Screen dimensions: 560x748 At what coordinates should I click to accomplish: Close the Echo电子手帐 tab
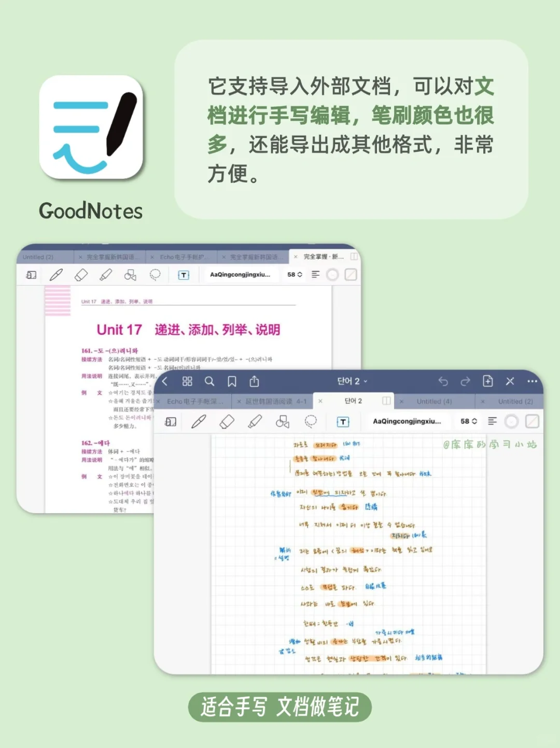(159, 401)
